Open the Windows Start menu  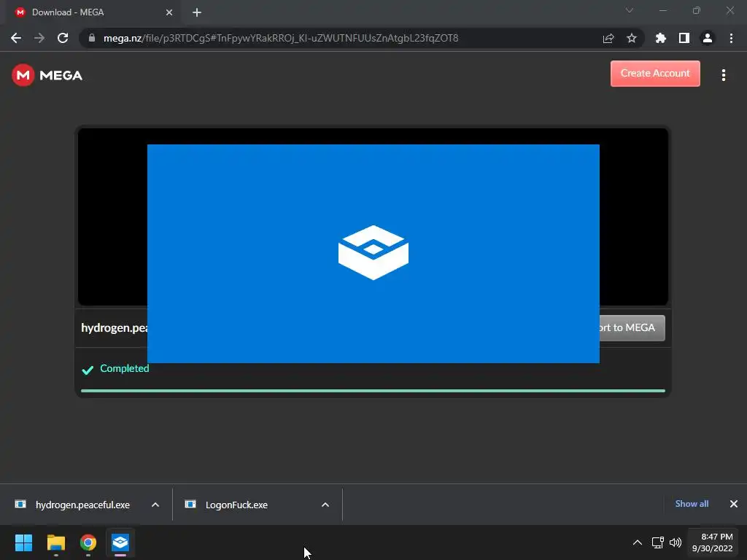pos(23,542)
